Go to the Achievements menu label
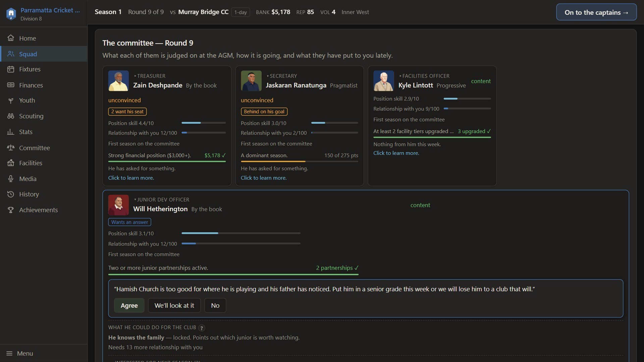Image resolution: width=644 pixels, height=362 pixels. pyautogui.click(x=39, y=210)
